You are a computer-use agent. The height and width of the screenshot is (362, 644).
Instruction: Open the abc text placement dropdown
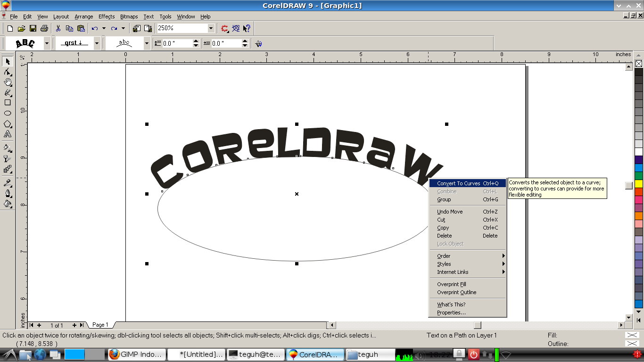tap(147, 43)
